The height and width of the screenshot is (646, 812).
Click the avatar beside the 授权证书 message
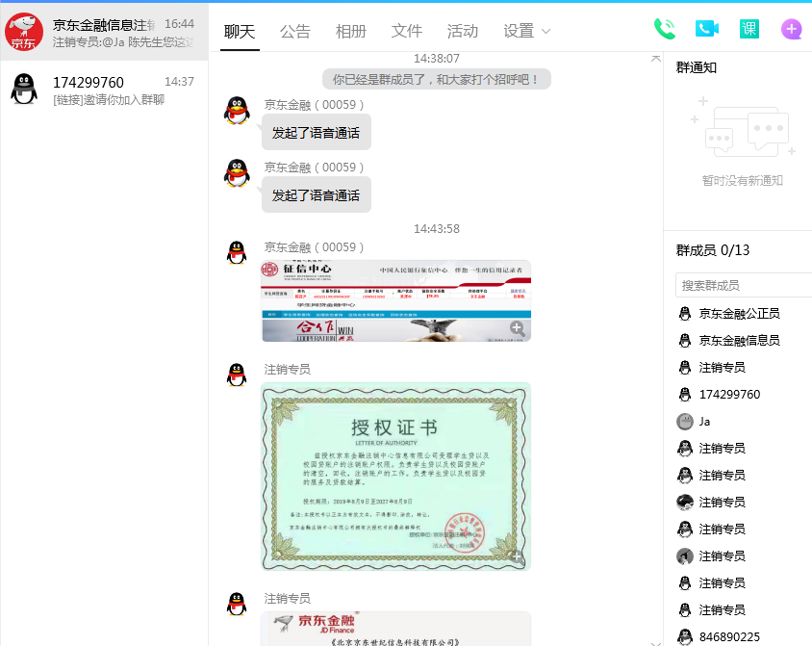(237, 375)
